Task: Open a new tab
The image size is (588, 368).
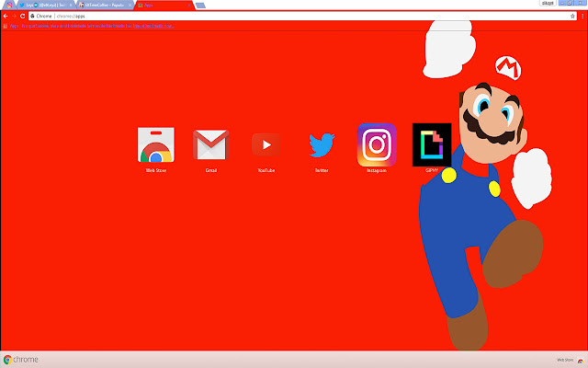Action: tap(200, 6)
